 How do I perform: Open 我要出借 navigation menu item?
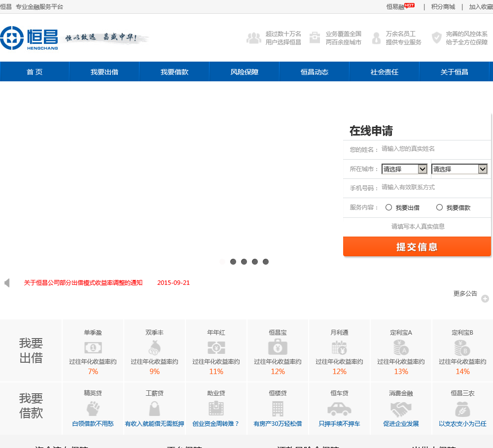coord(105,71)
